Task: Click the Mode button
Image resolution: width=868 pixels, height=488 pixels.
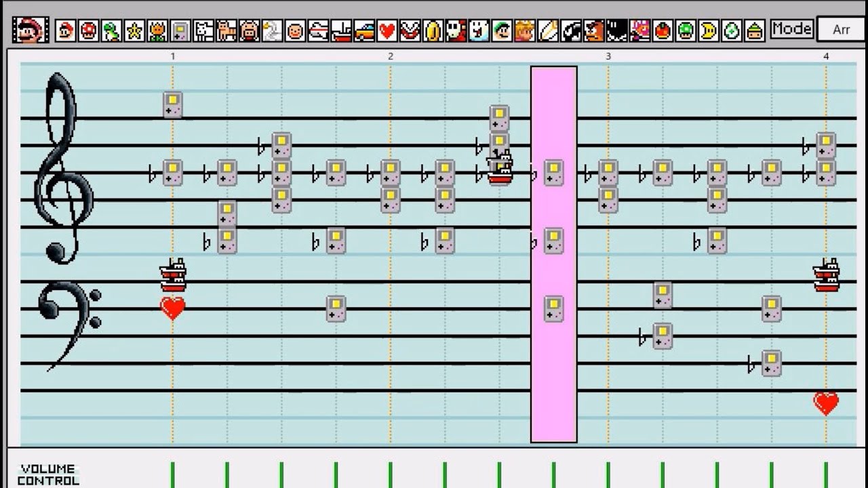Action: point(792,29)
